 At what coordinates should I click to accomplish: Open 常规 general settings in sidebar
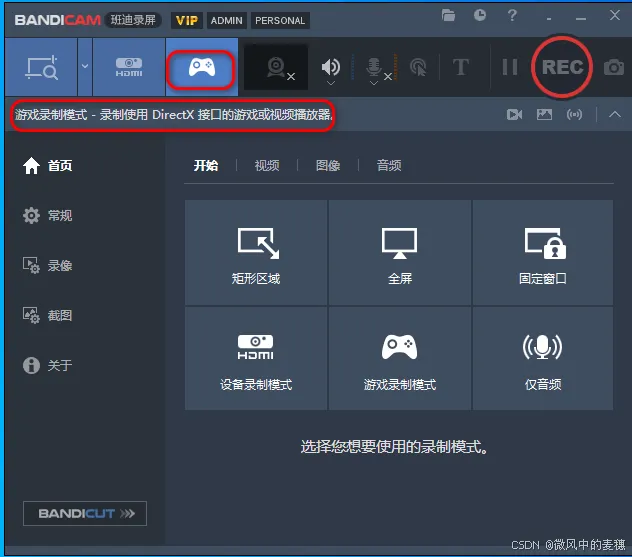tap(48, 215)
